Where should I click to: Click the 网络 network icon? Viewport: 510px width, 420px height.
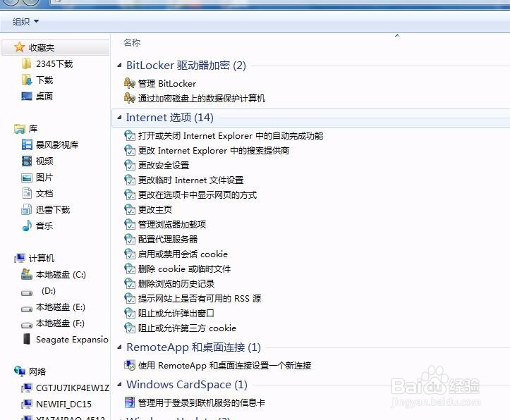(20, 371)
